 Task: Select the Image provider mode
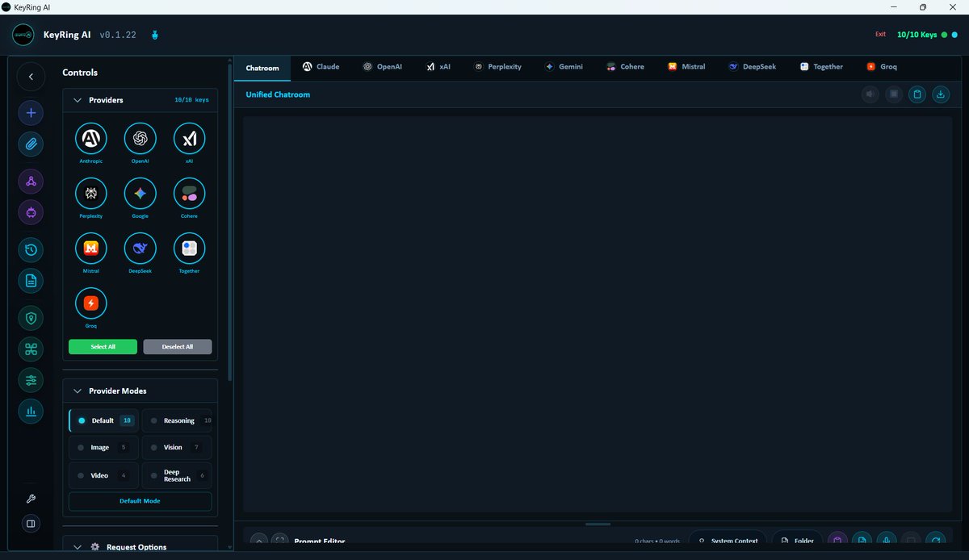(104, 447)
